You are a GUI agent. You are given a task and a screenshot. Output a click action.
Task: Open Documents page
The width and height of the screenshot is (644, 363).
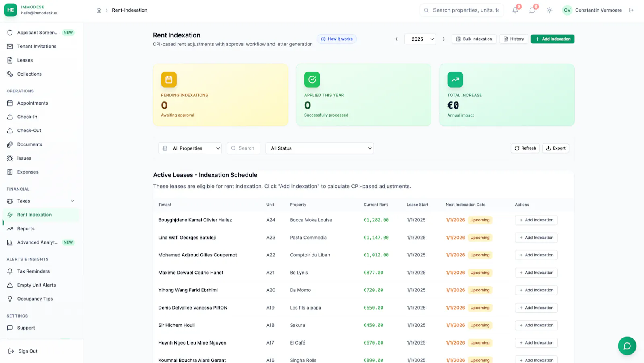click(41, 144)
